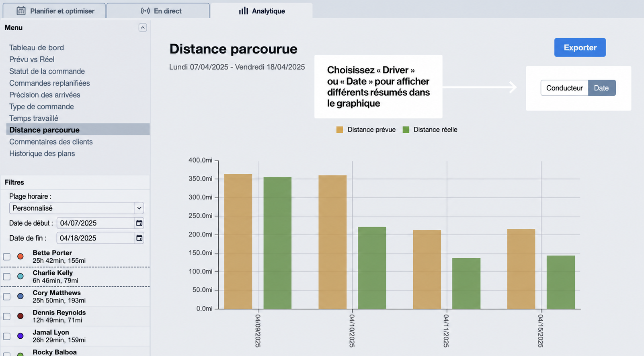Open the Planifier et optimiser tab
The height and width of the screenshot is (356, 644).
[x=54, y=11]
